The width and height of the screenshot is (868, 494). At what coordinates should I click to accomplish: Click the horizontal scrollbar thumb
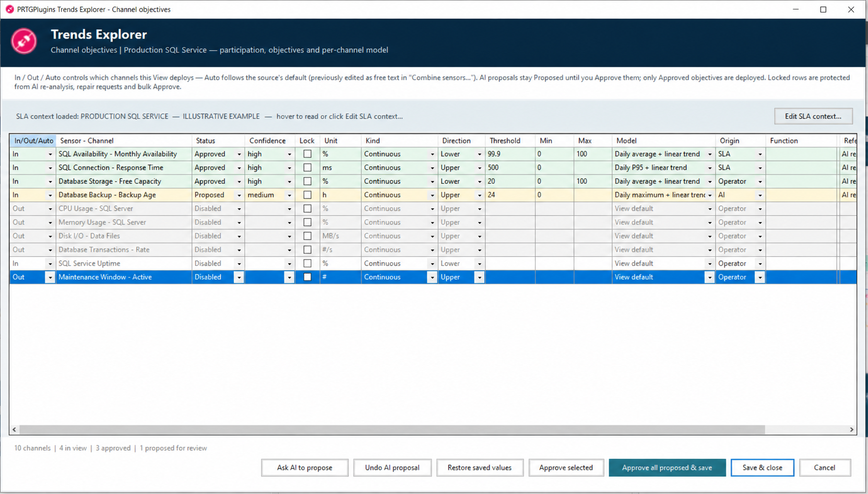tap(392, 429)
